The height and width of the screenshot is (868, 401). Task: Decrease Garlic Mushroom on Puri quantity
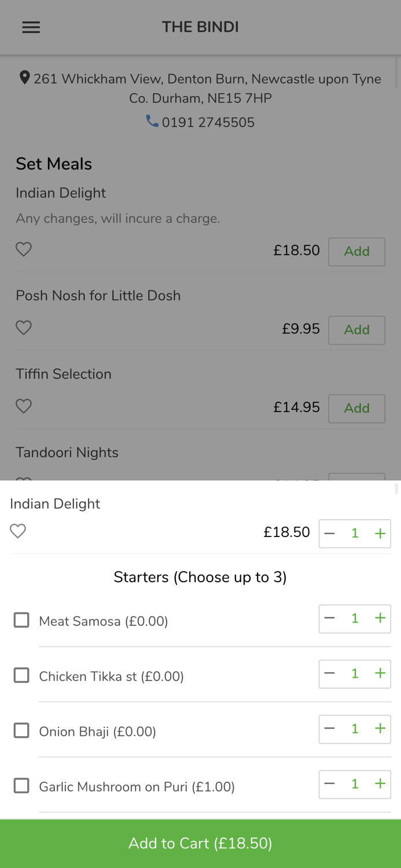coord(330,784)
